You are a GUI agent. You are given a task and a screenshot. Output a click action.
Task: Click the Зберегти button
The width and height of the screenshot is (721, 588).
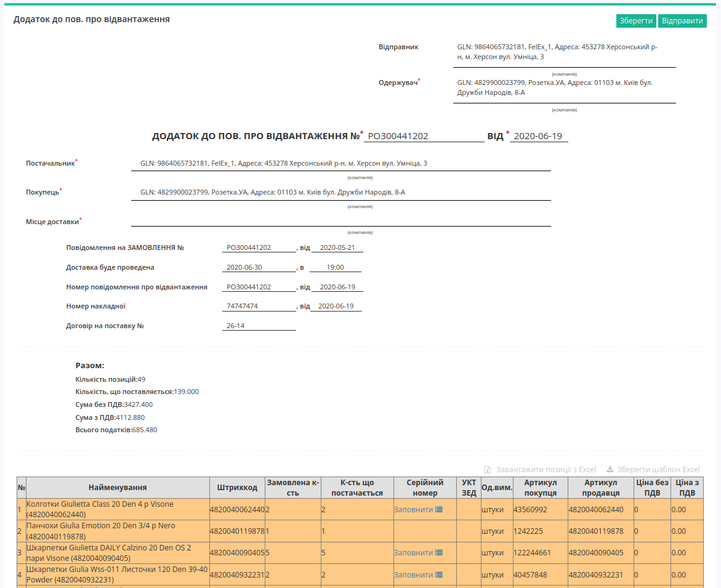pyautogui.click(x=636, y=21)
